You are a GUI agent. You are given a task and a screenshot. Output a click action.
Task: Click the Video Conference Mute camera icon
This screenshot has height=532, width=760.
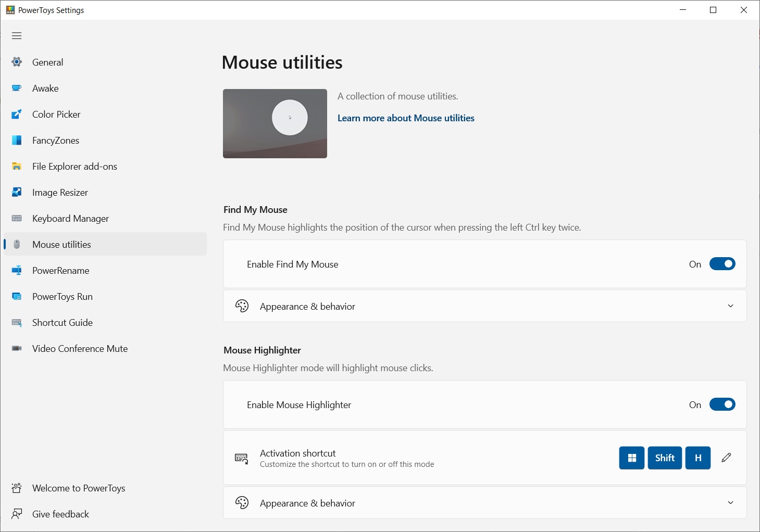click(x=17, y=349)
